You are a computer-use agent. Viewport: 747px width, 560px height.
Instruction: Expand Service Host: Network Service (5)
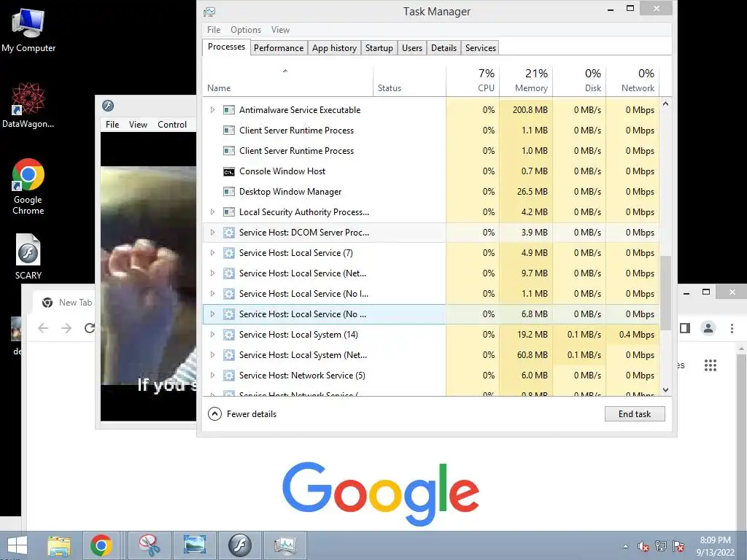click(212, 376)
